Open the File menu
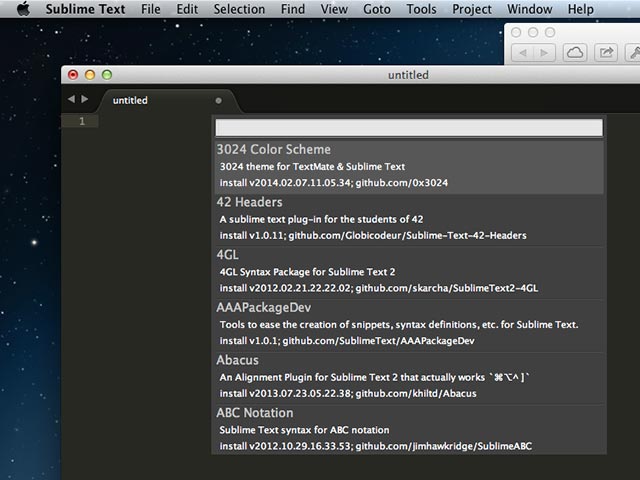Screen dimensions: 640x480 coord(150,9)
